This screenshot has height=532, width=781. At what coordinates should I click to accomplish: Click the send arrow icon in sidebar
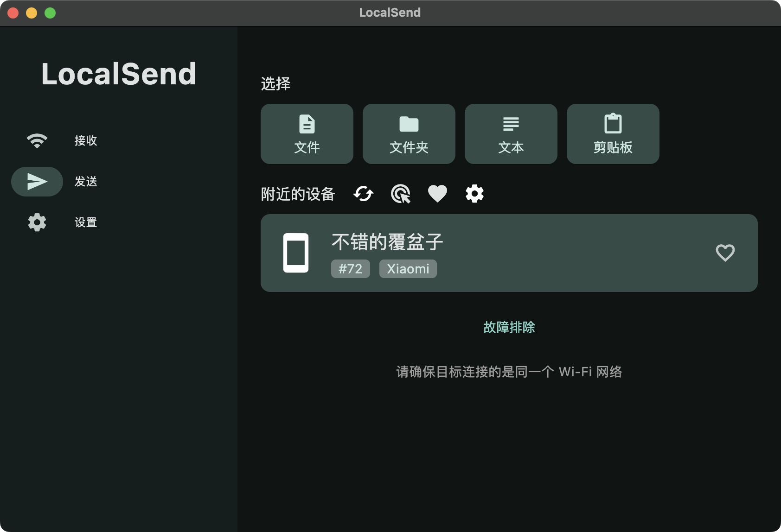pyautogui.click(x=37, y=182)
